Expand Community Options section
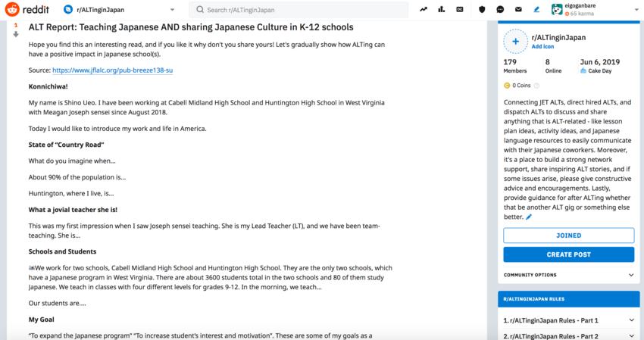This screenshot has width=644, height=340. 569,275
